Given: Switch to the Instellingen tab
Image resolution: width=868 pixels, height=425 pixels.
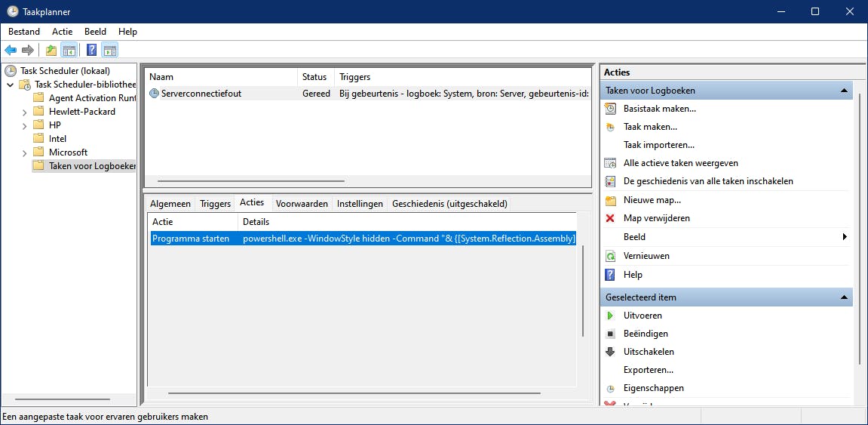Looking at the screenshot, I should pyautogui.click(x=360, y=204).
